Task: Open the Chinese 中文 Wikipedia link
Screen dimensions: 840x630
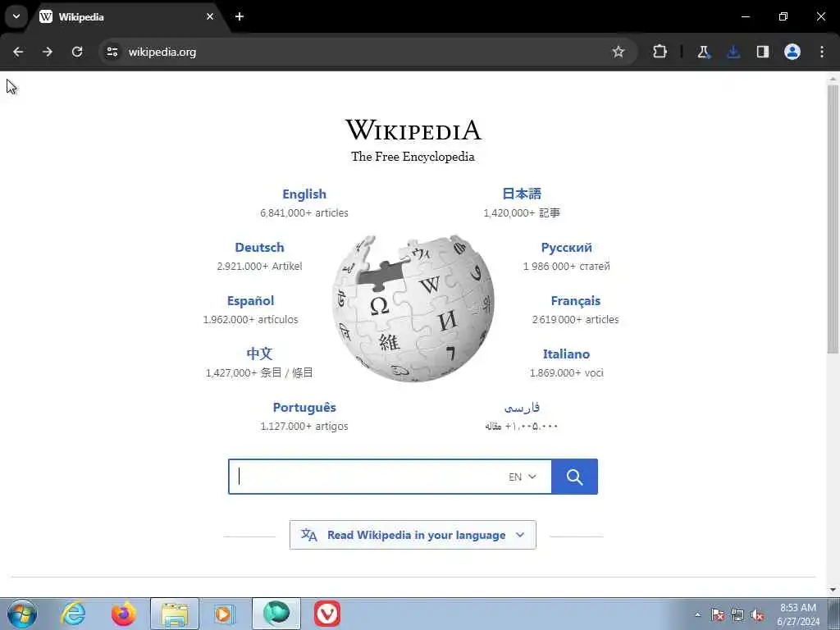Action: [x=259, y=354]
